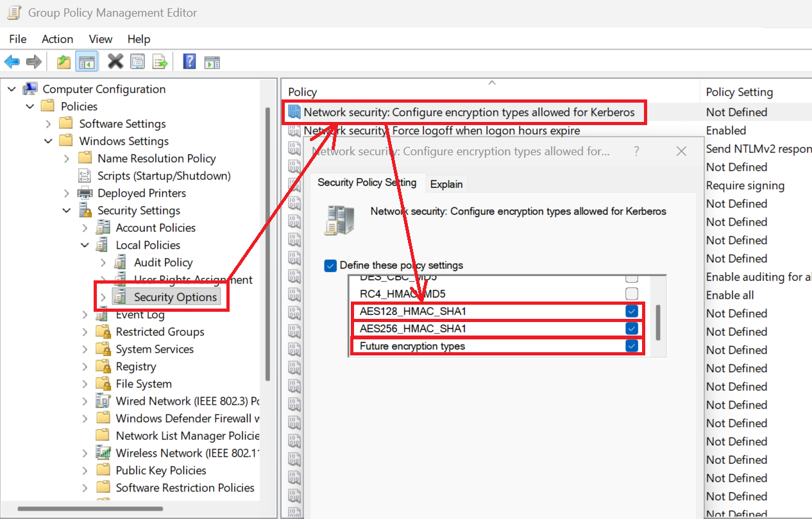
Task: Open the Action menu
Action: [57, 39]
